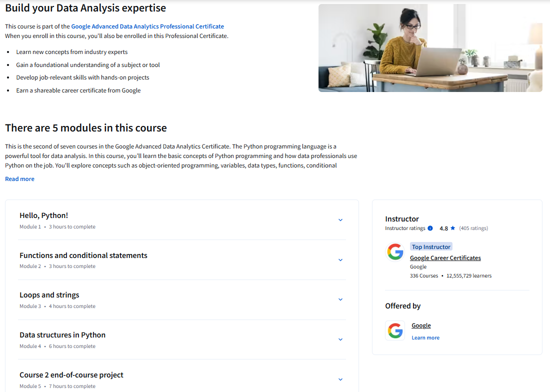Select the Hello, Python! module title
This screenshot has height=392, width=550.
pyautogui.click(x=44, y=215)
